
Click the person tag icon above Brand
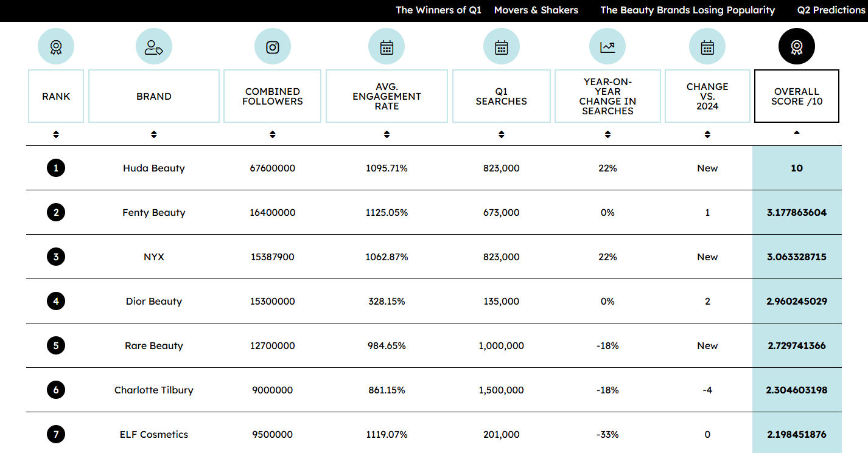pyautogui.click(x=154, y=47)
